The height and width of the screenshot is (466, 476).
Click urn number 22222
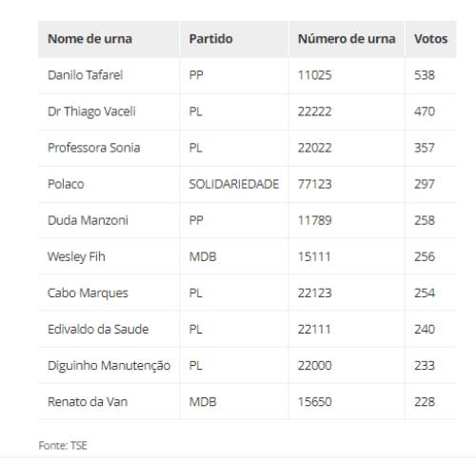click(x=315, y=111)
